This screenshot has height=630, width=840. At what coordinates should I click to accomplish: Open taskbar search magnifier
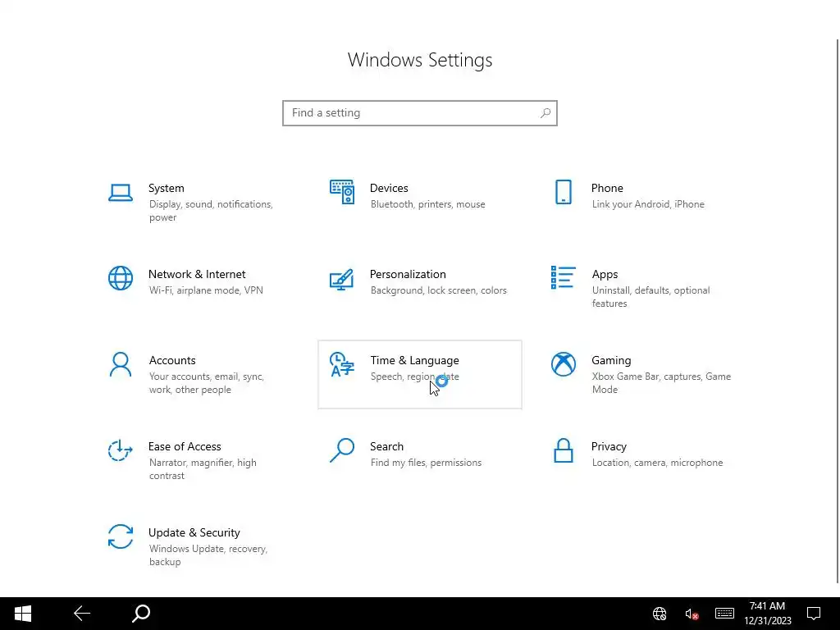point(141,614)
